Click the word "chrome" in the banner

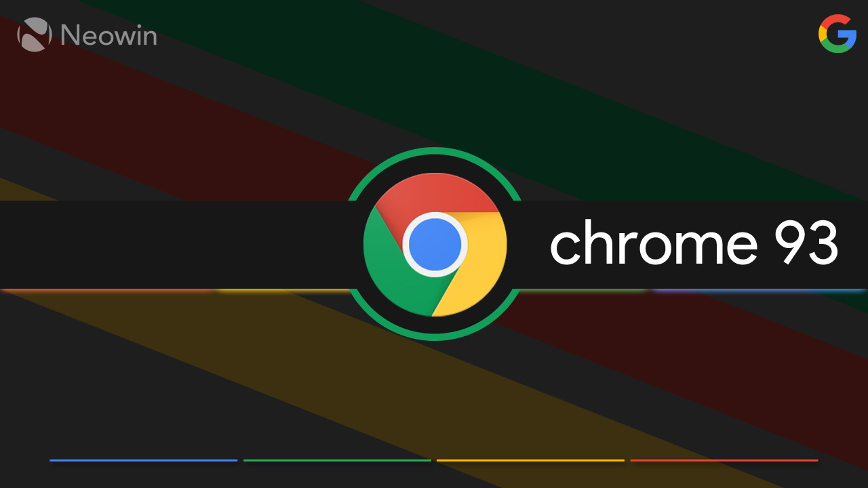coord(653,244)
